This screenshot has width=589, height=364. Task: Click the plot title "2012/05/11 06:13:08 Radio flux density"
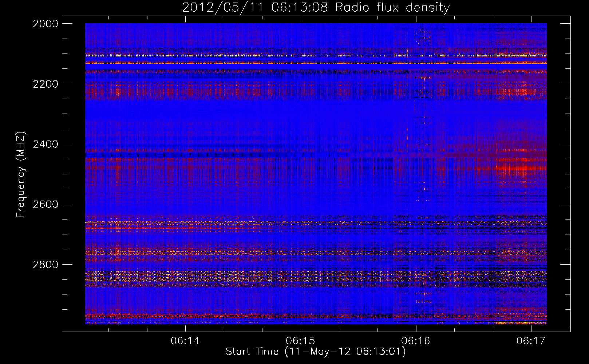(x=316, y=8)
